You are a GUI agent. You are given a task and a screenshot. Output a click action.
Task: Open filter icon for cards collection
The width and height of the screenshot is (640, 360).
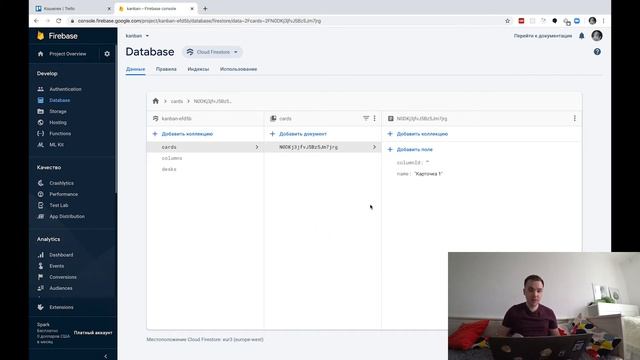pos(366,118)
